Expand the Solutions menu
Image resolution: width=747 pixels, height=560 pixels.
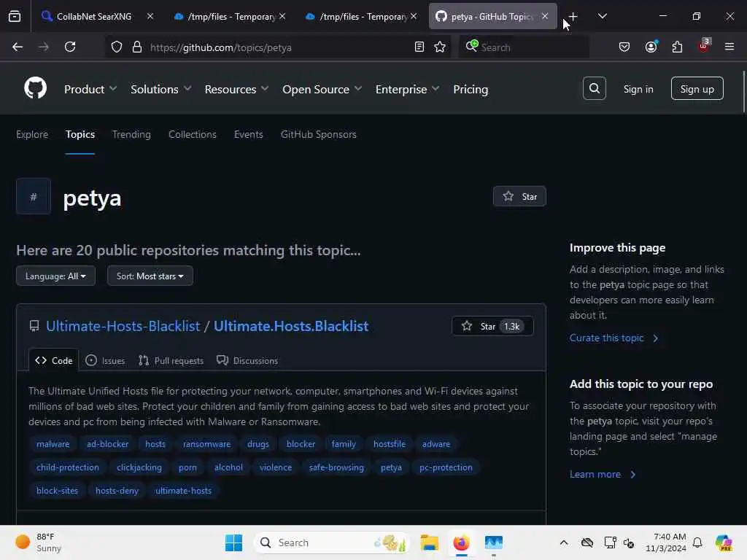coord(161,89)
